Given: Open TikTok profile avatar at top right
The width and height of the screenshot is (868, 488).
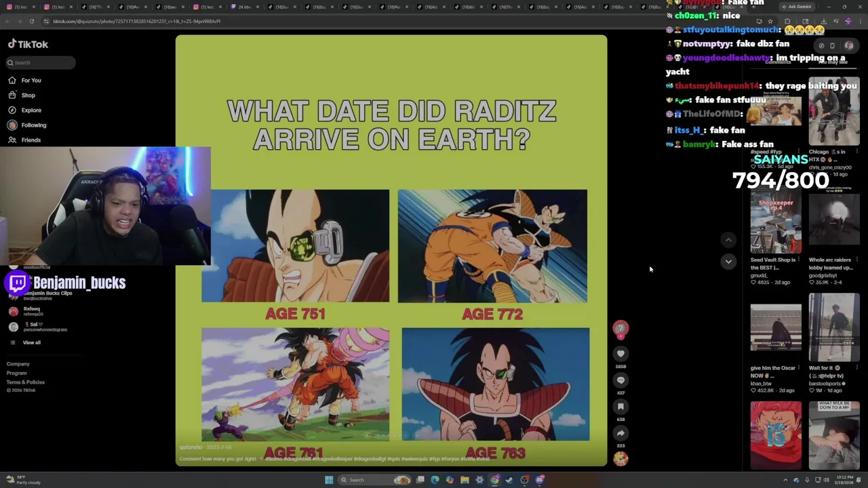Looking at the screenshot, I should click(849, 45).
